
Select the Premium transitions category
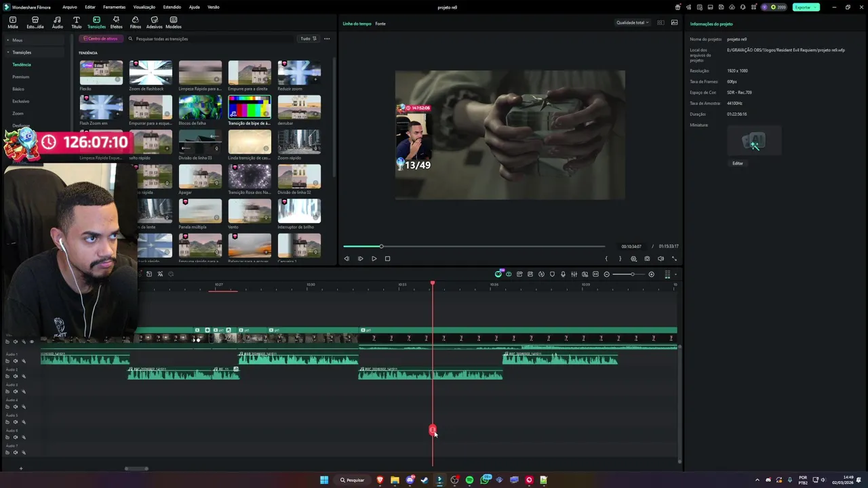coord(21,77)
